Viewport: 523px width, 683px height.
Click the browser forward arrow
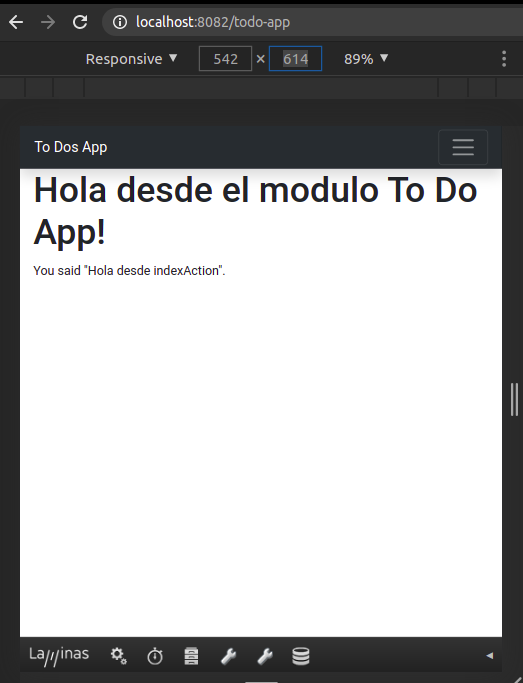tap(48, 22)
